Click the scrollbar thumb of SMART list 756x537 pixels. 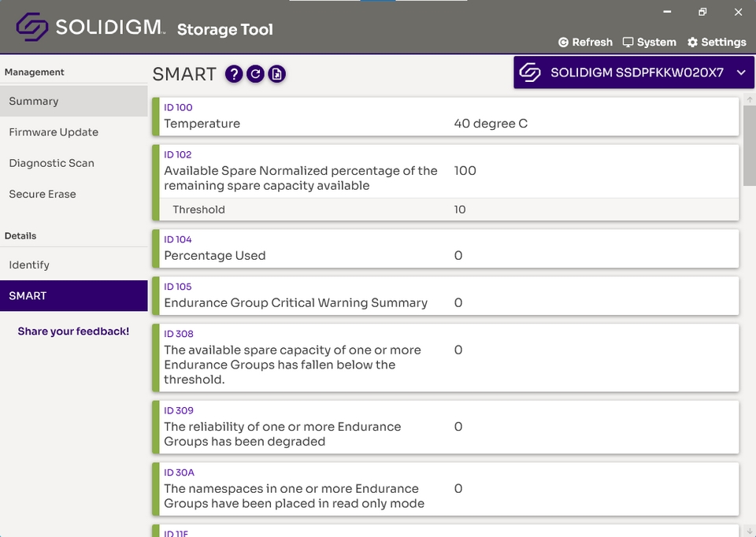750,146
